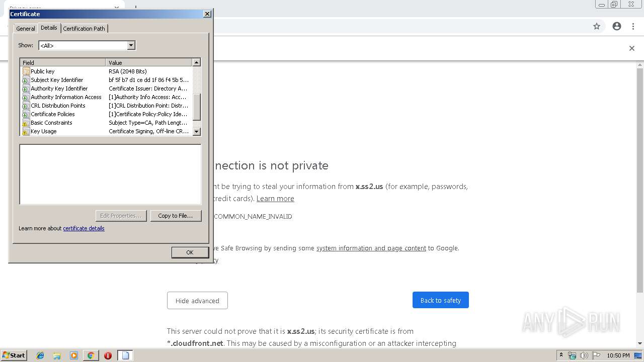The width and height of the screenshot is (644, 362).
Task: Open the Opera taskbar icon
Action: coord(108,355)
